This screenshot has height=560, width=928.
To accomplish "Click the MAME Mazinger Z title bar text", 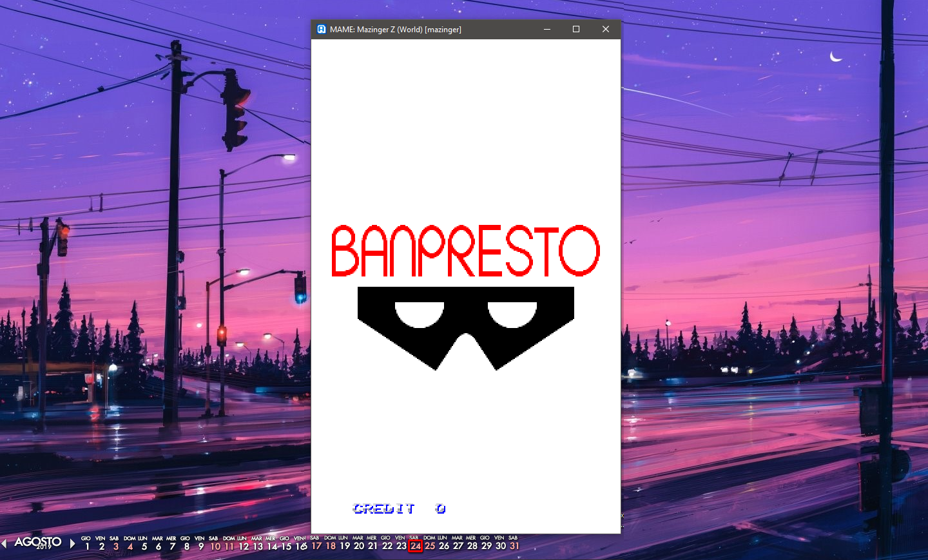I will coord(396,30).
